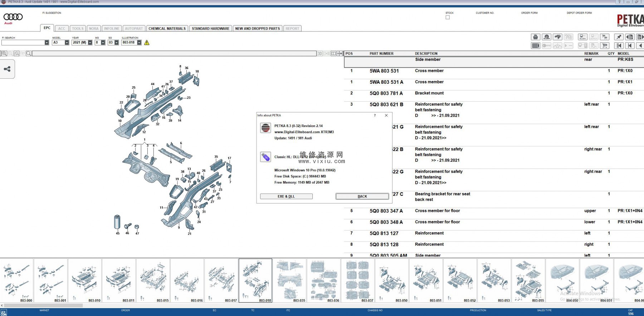Click the DEPOT ORDER FORM label

[579, 13]
